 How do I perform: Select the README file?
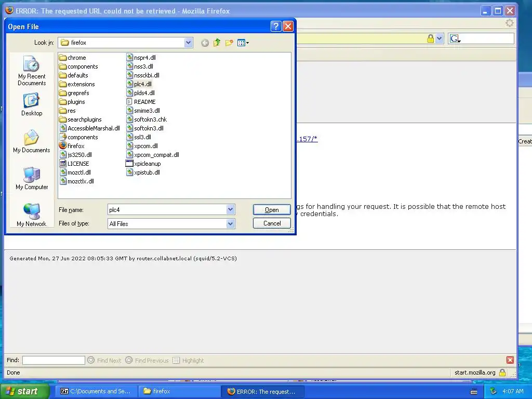[141, 102]
